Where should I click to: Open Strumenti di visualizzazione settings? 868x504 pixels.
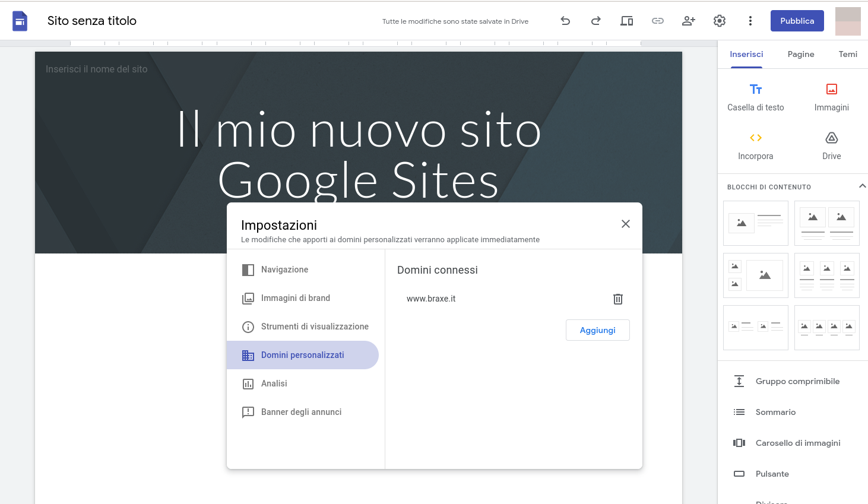(303, 327)
